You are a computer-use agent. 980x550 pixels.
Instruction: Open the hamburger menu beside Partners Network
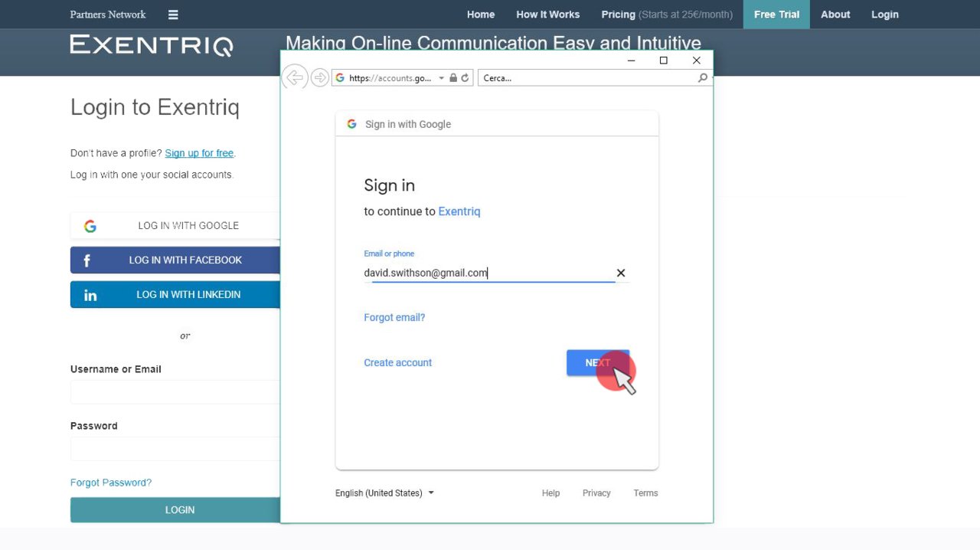click(x=173, y=15)
